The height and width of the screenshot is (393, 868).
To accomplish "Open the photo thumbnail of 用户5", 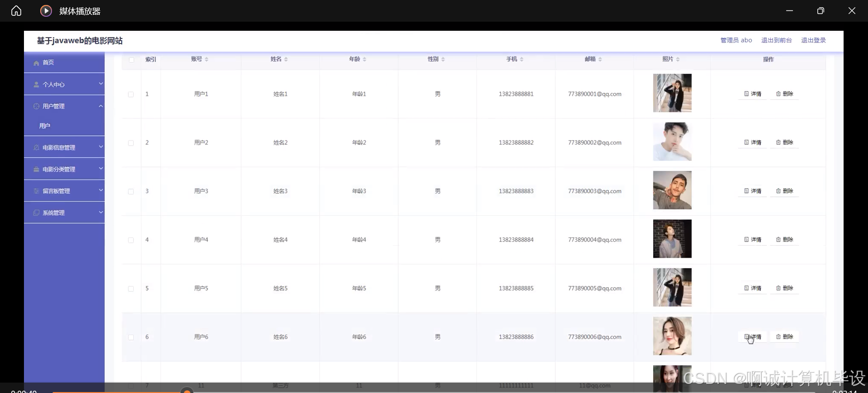I will click(x=672, y=287).
